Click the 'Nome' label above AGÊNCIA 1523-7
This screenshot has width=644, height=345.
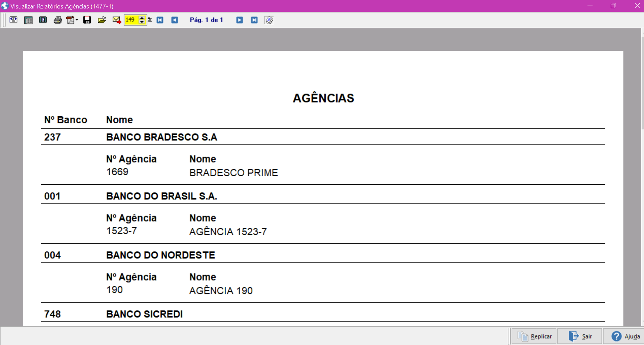(203, 218)
